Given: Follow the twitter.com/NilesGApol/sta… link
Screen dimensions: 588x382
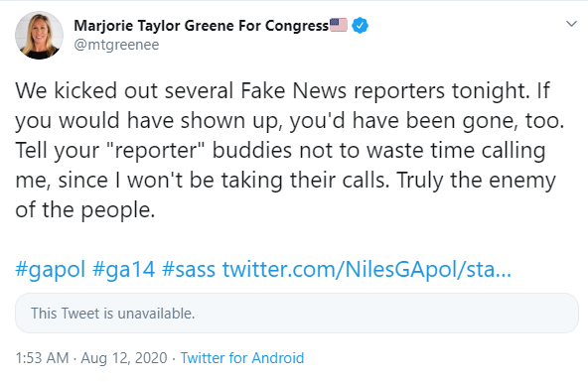Looking at the screenshot, I should tap(367, 269).
